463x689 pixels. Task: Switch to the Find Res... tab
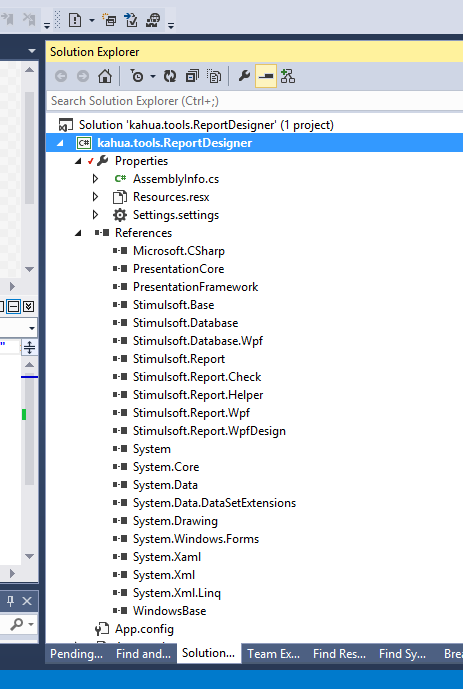coord(339,654)
